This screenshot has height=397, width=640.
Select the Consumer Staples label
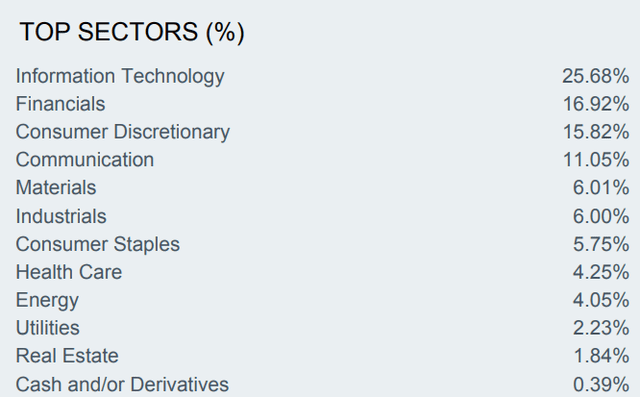pos(98,245)
